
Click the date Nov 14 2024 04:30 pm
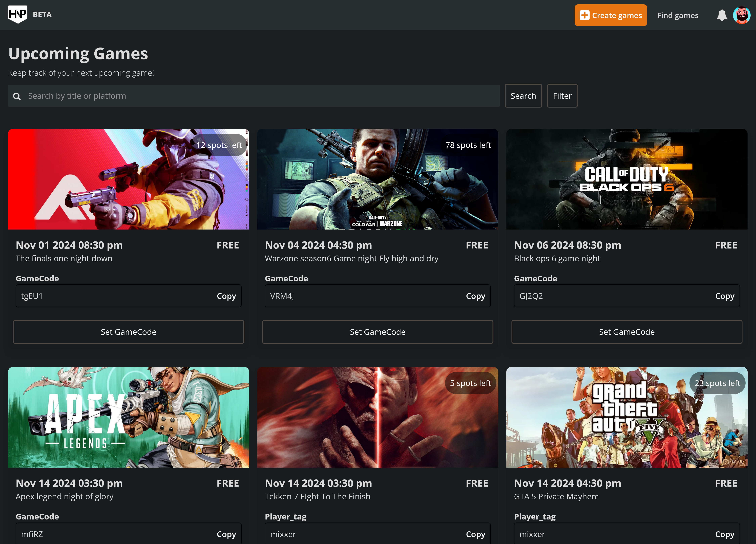click(x=568, y=483)
